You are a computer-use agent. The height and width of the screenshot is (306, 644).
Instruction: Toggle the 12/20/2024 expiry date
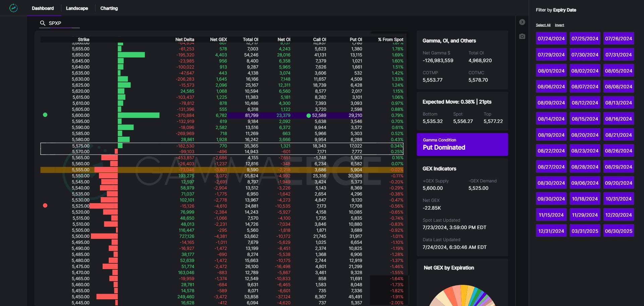618,215
